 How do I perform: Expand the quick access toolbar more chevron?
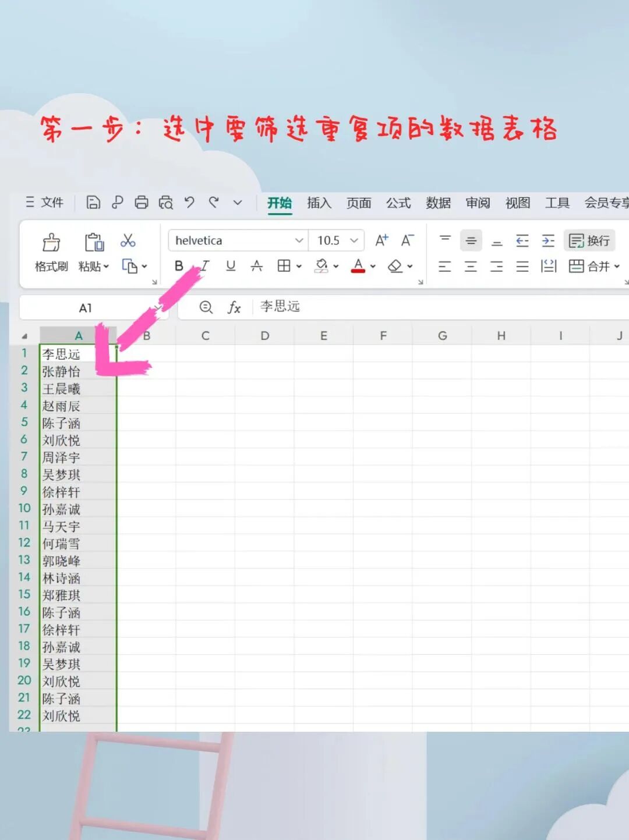[x=238, y=203]
